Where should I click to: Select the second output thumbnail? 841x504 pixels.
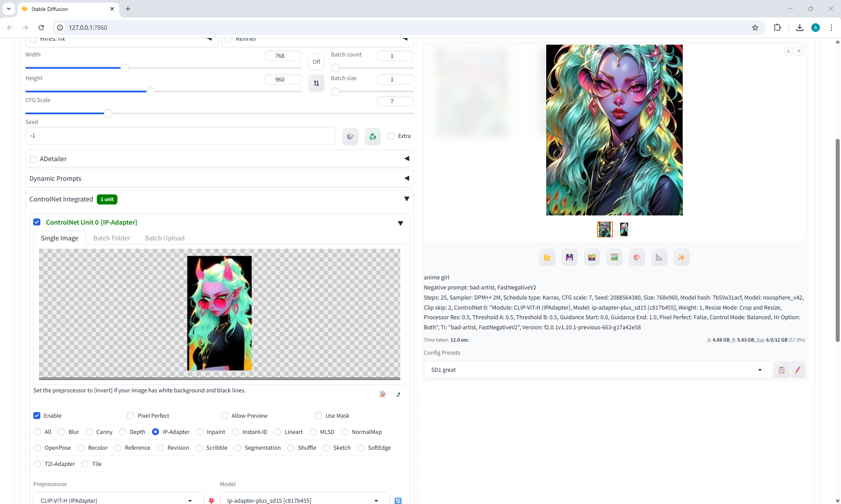point(624,229)
